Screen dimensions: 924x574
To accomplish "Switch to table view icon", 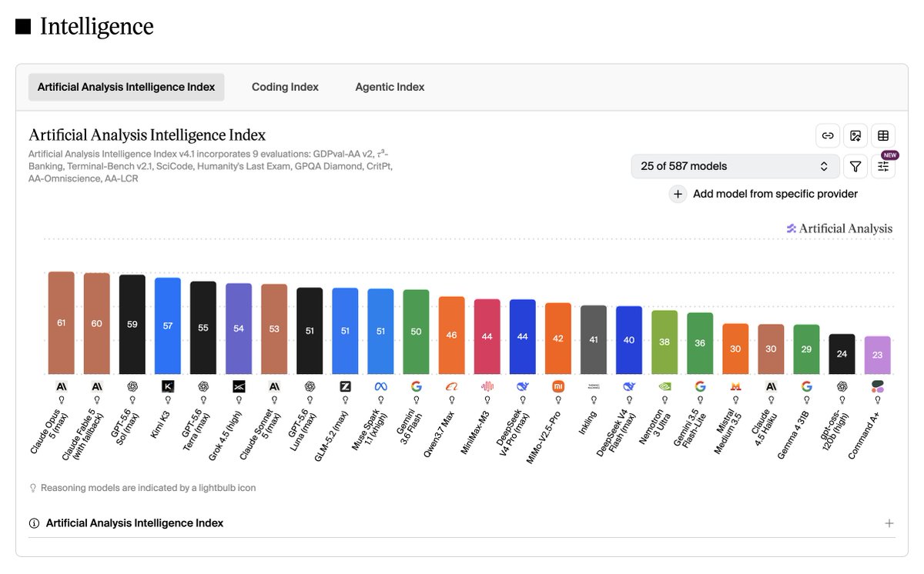I will pyautogui.click(x=883, y=135).
